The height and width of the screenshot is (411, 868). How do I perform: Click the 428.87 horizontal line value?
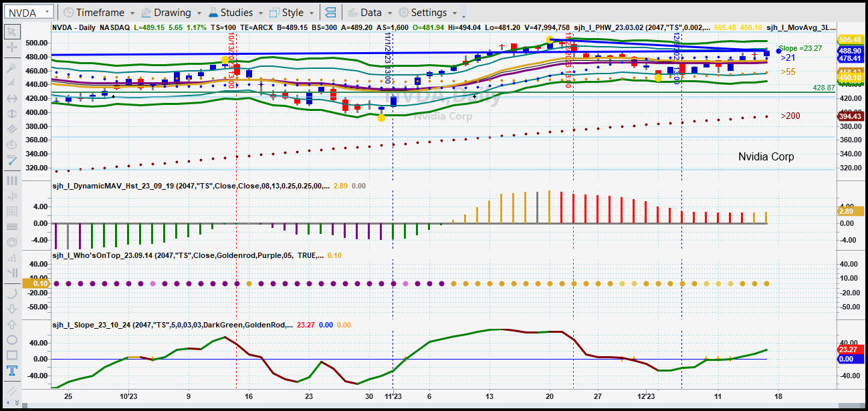pos(824,88)
